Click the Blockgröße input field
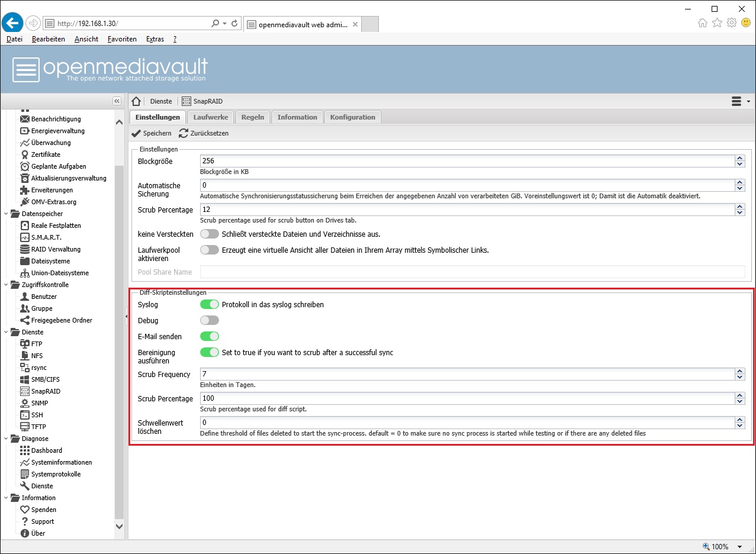The image size is (756, 554). [468, 161]
